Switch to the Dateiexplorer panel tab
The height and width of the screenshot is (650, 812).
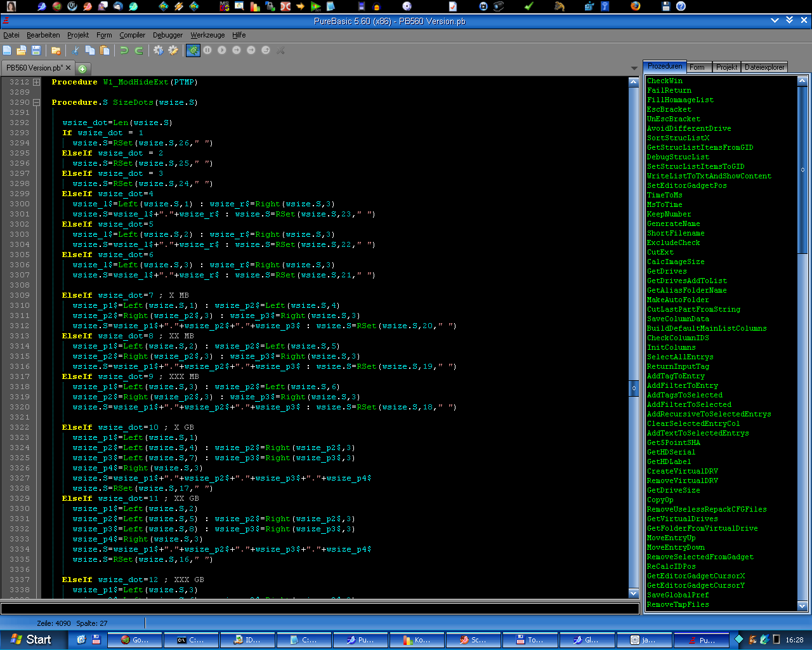point(764,67)
